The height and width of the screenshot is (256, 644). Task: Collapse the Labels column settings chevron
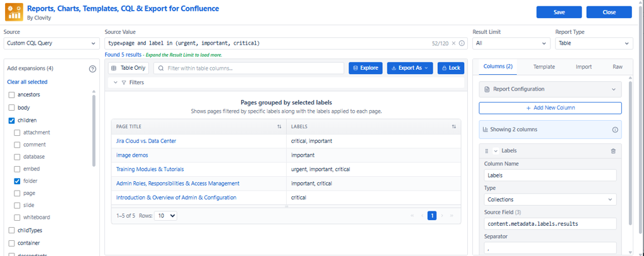tap(496, 151)
